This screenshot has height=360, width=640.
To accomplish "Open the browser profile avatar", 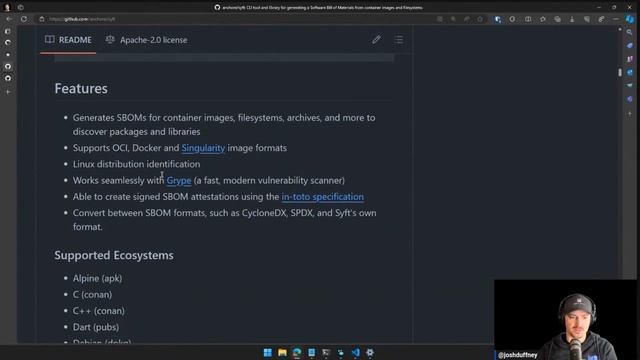I will [7, 7].
